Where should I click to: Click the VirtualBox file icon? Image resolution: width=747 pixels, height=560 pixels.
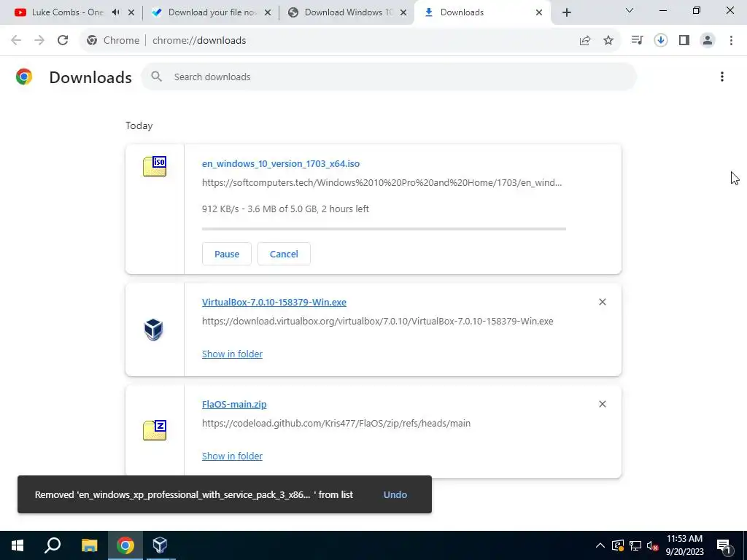click(x=154, y=329)
